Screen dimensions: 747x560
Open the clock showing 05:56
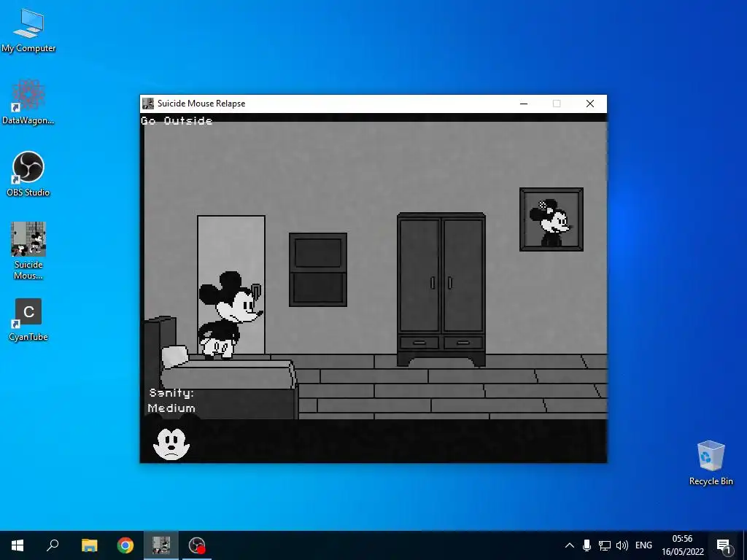682,539
